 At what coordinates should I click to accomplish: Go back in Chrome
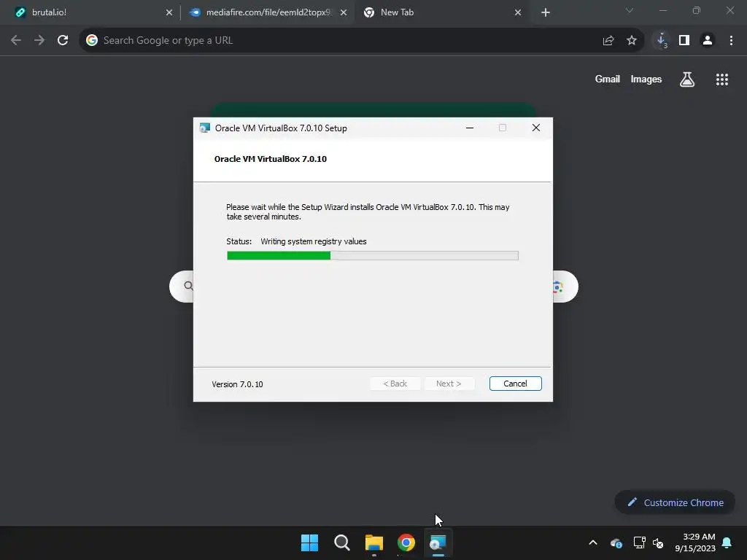click(x=16, y=40)
